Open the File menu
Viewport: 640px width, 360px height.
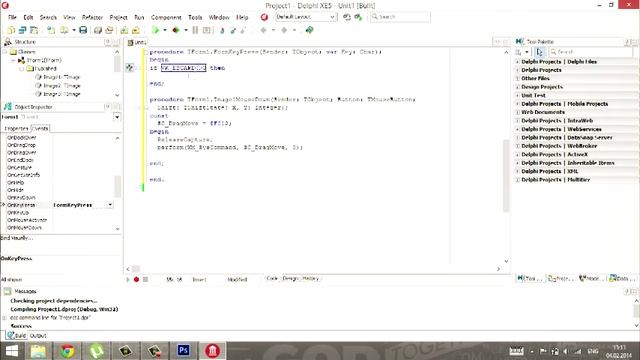coord(12,17)
